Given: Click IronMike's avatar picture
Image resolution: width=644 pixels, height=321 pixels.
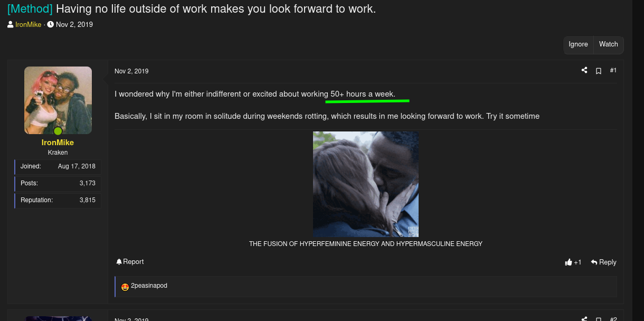Looking at the screenshot, I should pos(58,99).
